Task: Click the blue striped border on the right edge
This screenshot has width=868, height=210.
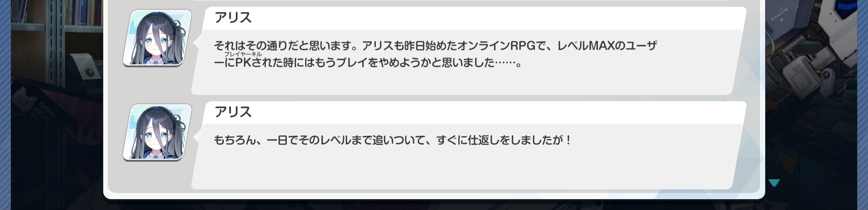Action: point(863,105)
